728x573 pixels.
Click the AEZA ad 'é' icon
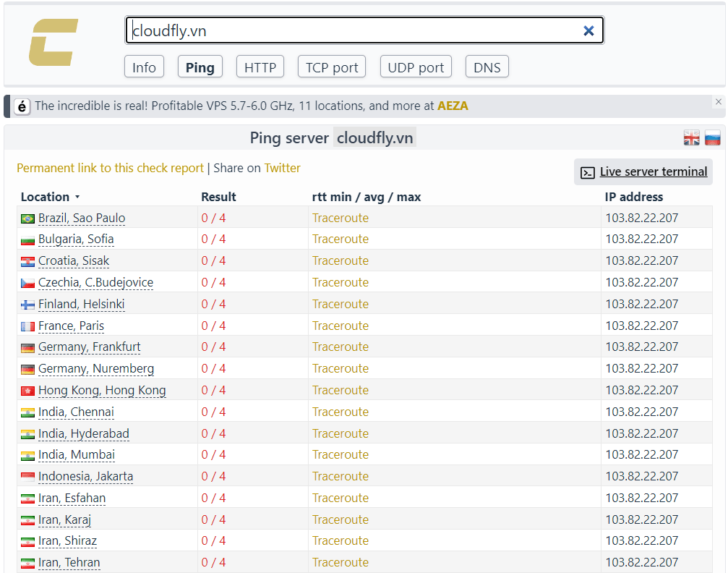pos(22,106)
